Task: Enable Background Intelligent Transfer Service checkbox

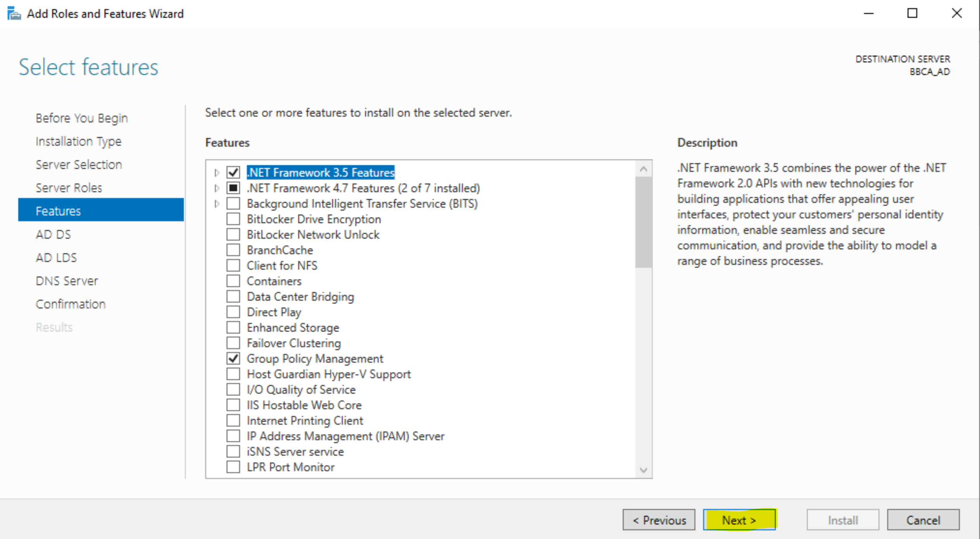Action: (x=233, y=203)
